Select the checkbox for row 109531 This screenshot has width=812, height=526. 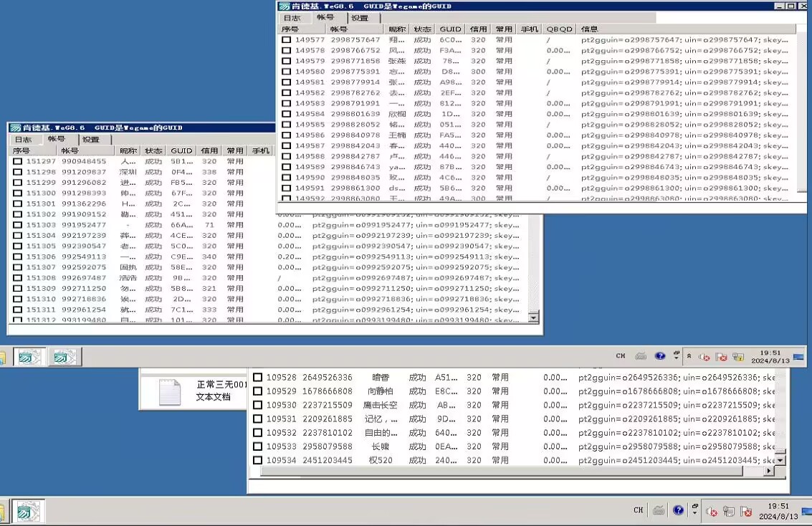click(257, 419)
